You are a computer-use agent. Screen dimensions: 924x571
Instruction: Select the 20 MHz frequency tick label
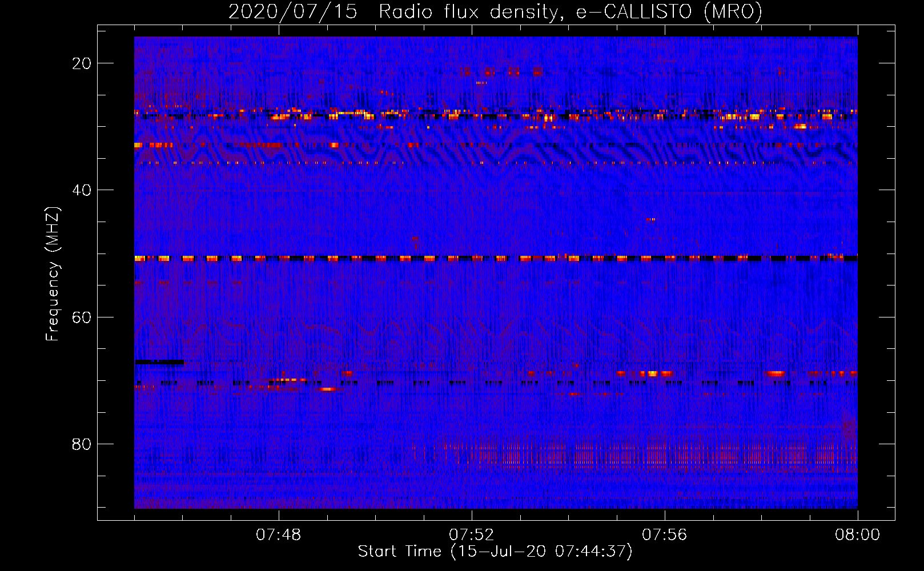pyautogui.click(x=82, y=63)
